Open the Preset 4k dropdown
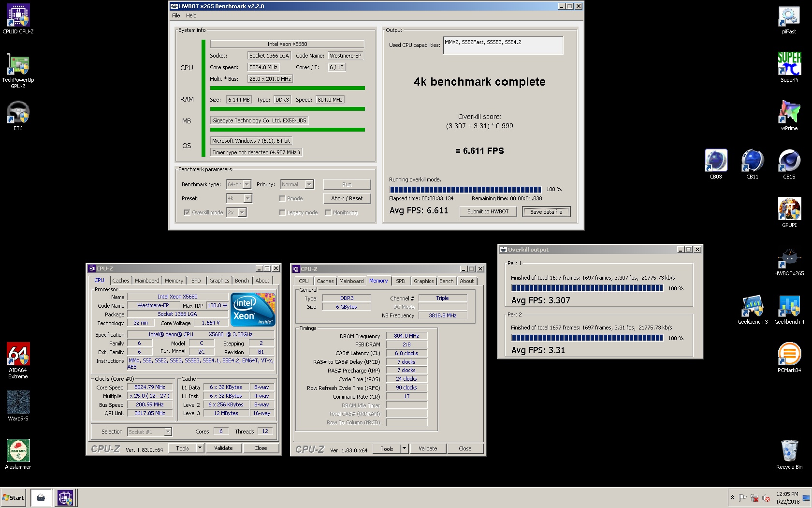 pos(239,198)
